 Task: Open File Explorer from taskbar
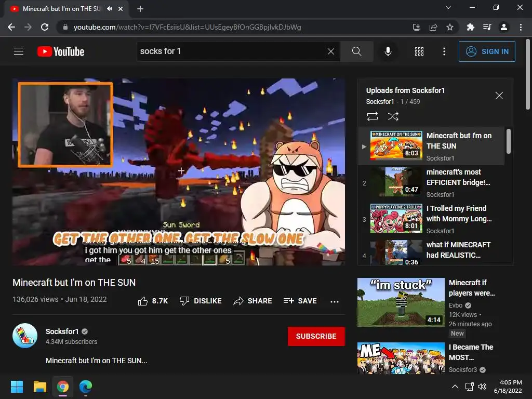point(39,387)
